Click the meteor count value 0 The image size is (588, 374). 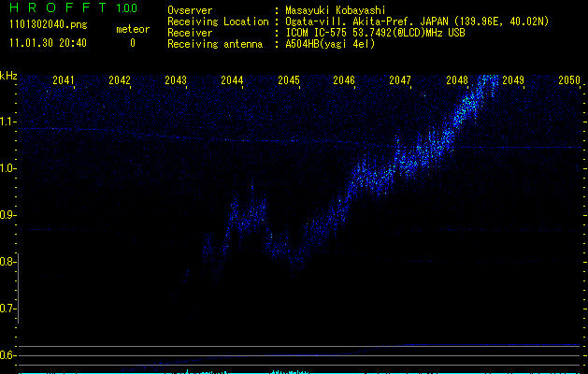pos(133,43)
